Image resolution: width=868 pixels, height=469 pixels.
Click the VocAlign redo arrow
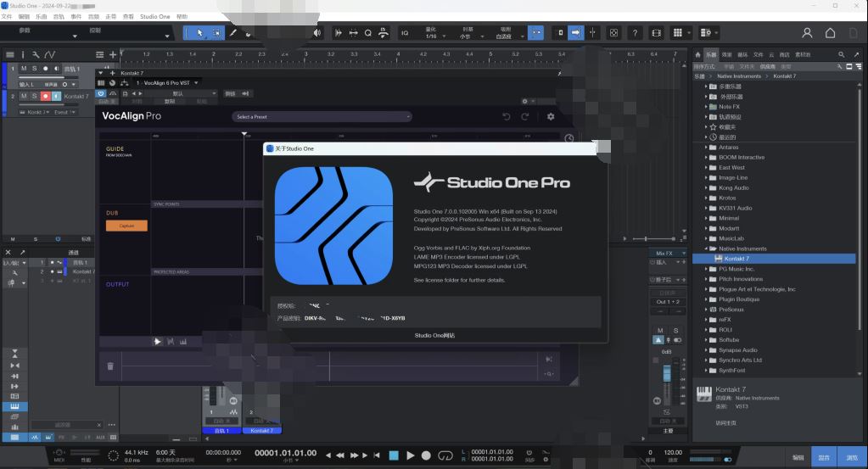pyautogui.click(x=524, y=117)
